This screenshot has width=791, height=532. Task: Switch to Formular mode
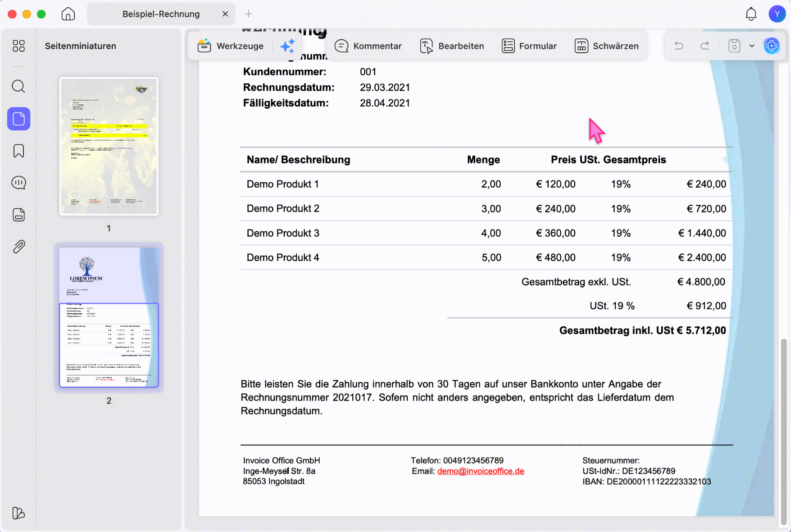tap(529, 46)
